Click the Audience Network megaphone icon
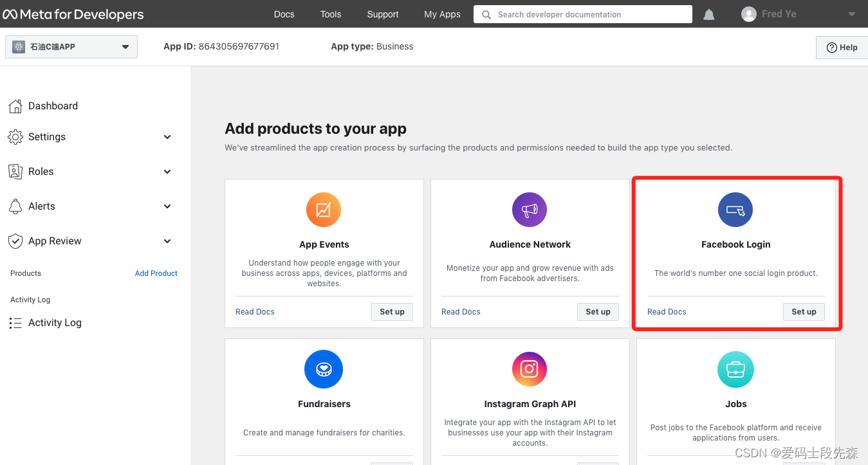The height and width of the screenshot is (465, 868). click(x=530, y=210)
